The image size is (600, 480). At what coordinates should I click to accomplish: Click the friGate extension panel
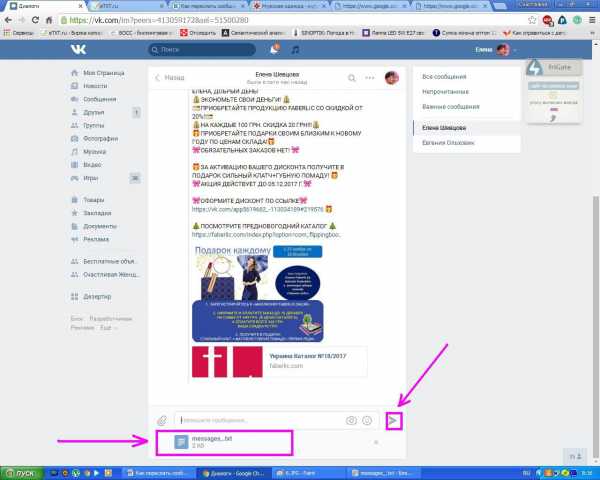[554, 68]
